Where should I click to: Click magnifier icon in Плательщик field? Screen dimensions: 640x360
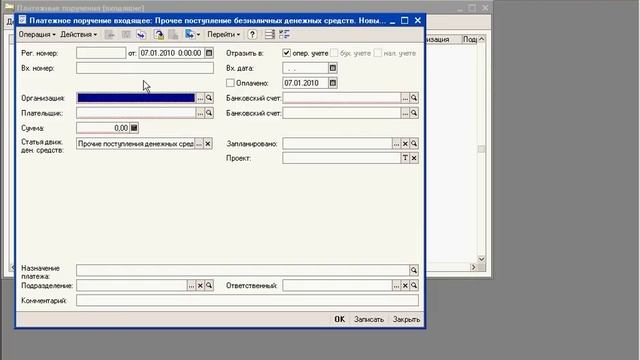[209, 113]
